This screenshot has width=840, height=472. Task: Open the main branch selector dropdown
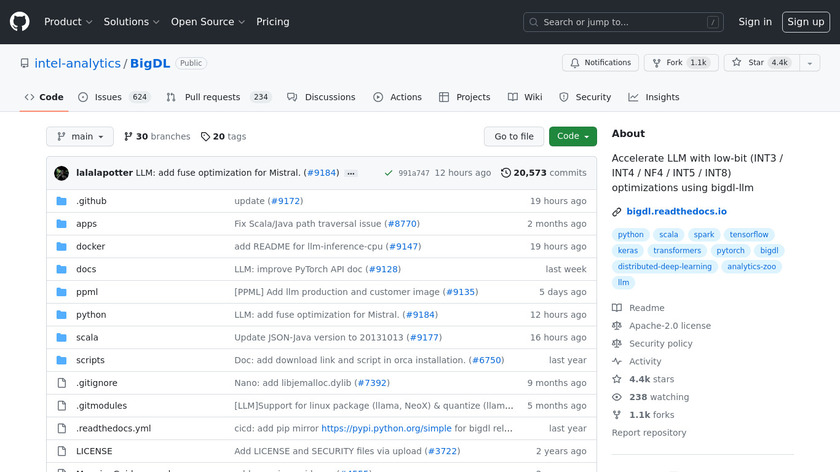click(x=80, y=137)
